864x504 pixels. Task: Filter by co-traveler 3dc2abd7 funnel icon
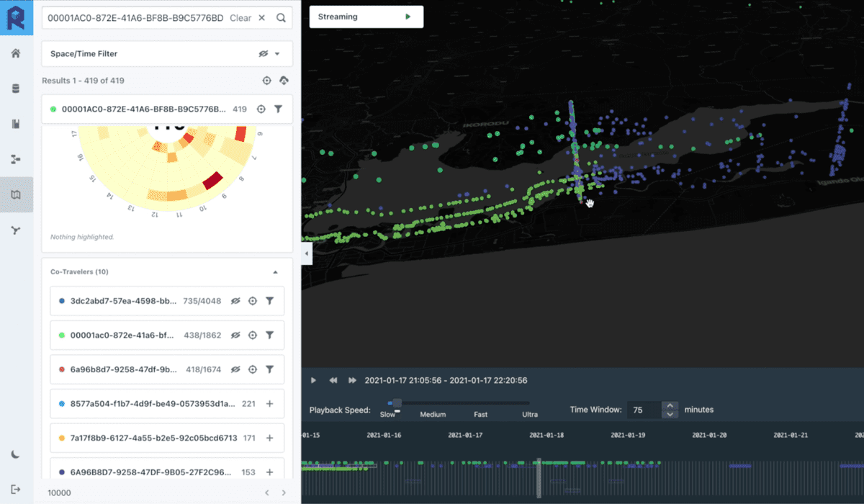[x=269, y=301]
